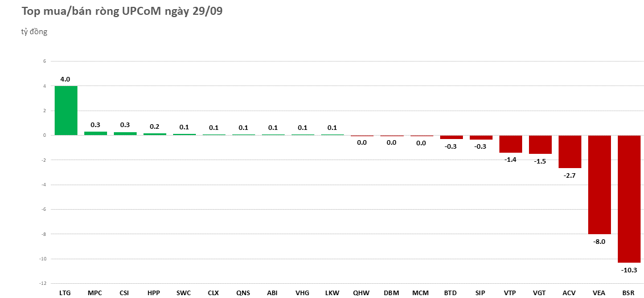Viewport: 644px width, 298px height.
Task: Click the QNS axis label
Action: tap(243, 293)
